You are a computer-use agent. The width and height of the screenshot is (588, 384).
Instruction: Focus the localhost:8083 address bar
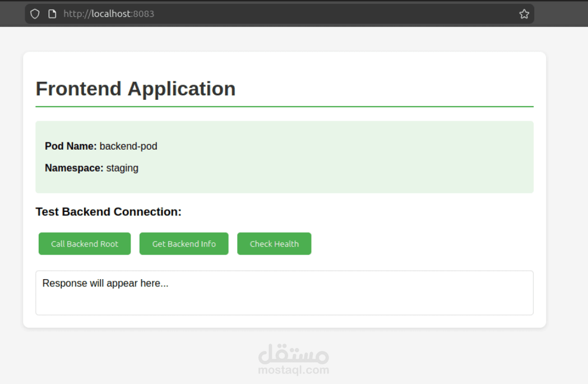tap(279, 14)
